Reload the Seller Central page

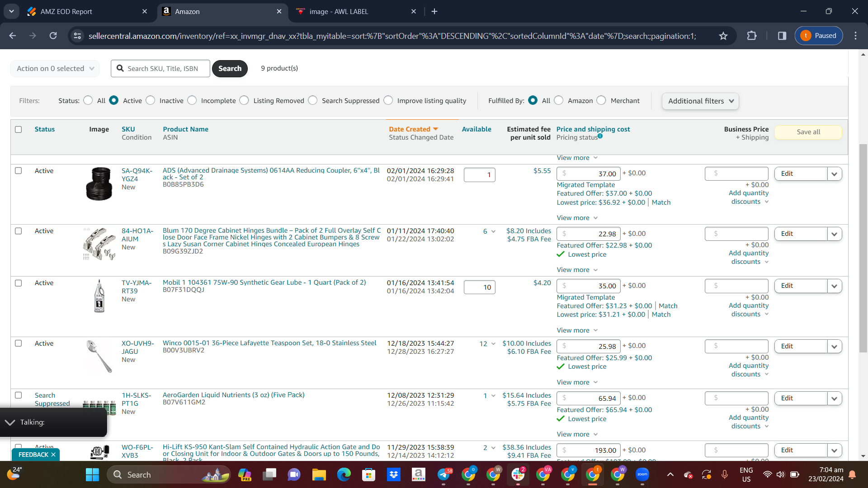click(53, 36)
